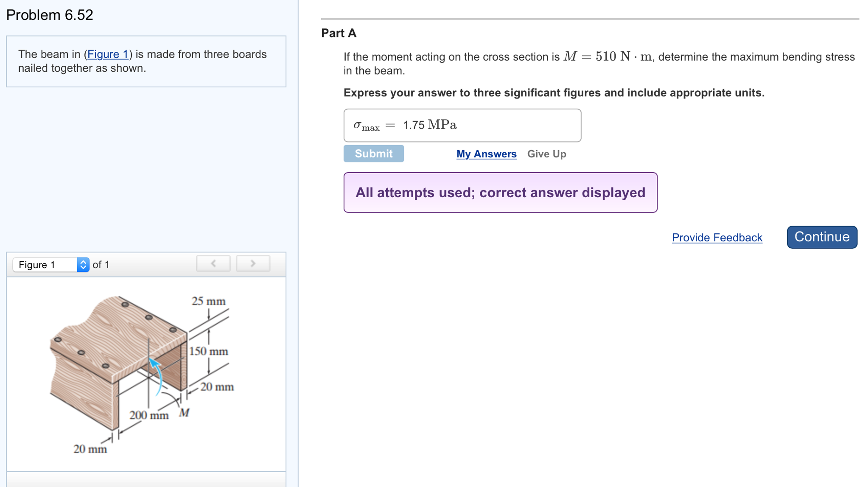The image size is (868, 487).
Task: Click the Give Up option
Action: click(x=546, y=154)
